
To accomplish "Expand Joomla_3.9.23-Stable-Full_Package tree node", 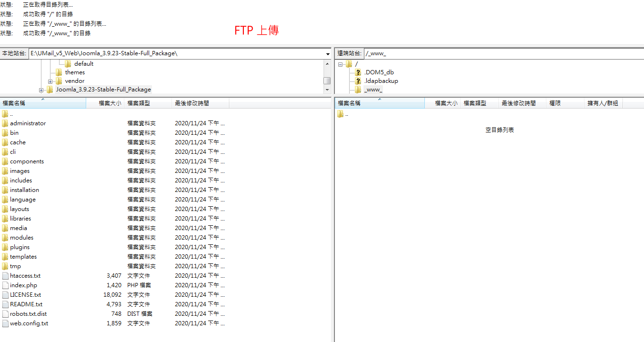I will tap(41, 90).
